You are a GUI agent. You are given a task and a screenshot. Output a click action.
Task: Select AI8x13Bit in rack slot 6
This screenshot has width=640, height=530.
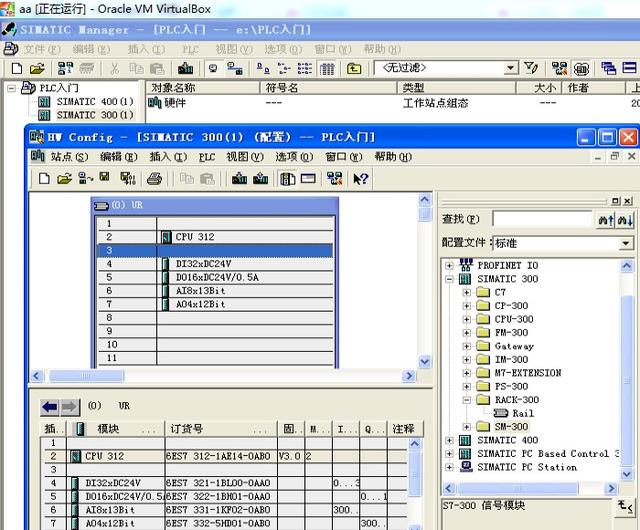pos(200,291)
